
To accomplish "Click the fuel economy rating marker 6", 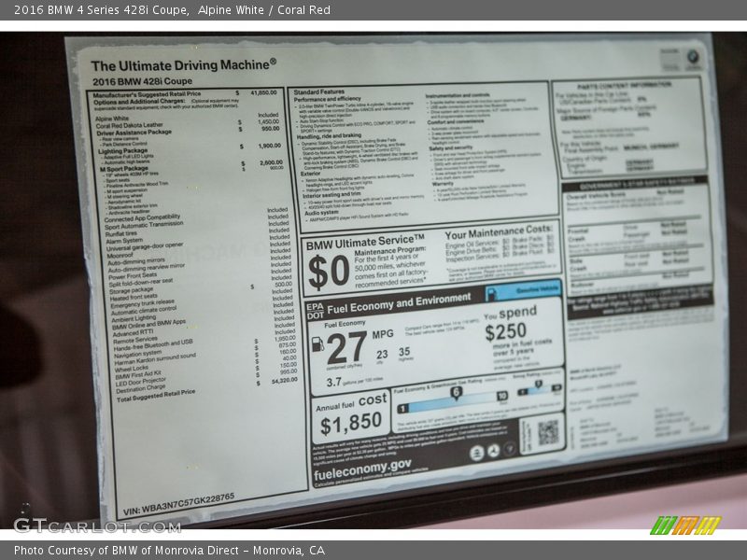I will click(x=456, y=393).
